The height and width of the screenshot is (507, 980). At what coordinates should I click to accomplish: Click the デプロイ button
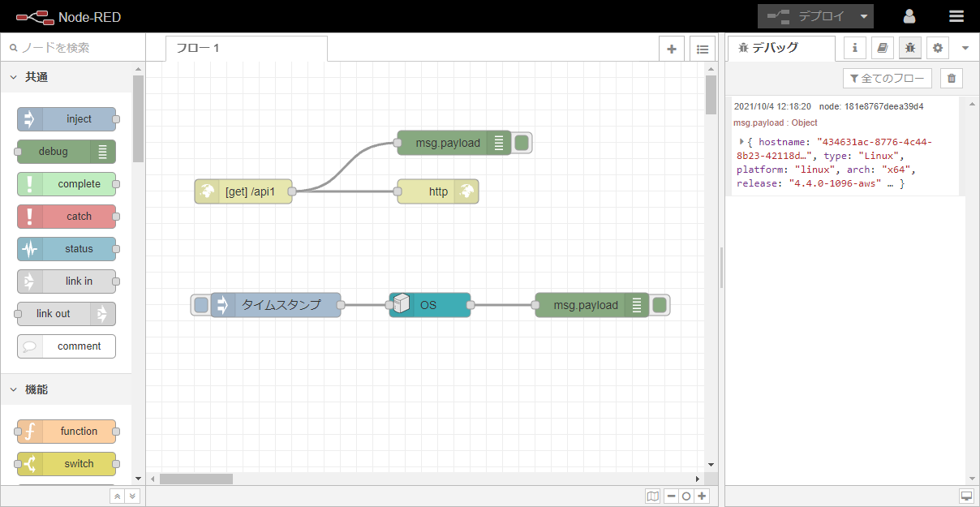tap(810, 16)
